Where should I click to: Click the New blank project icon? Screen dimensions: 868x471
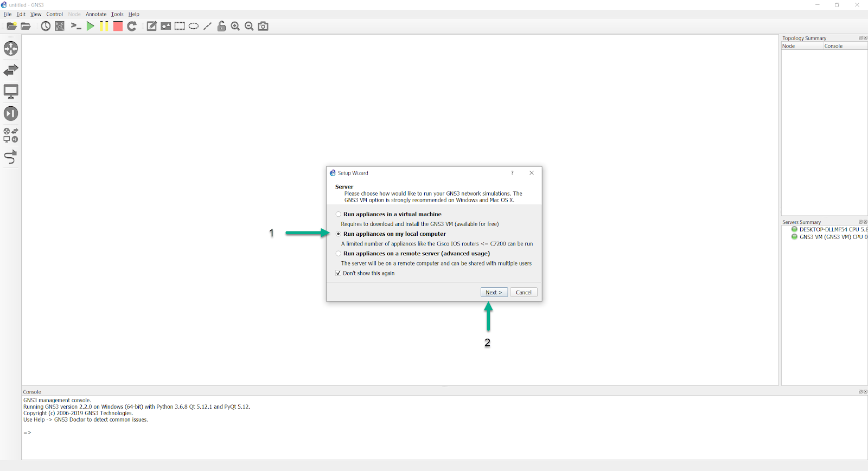(x=11, y=26)
